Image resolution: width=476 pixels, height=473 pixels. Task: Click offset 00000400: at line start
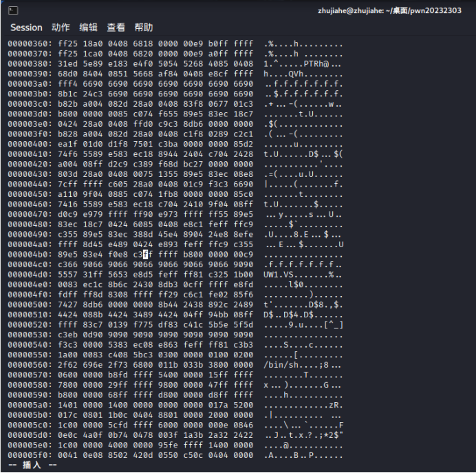[30, 144]
